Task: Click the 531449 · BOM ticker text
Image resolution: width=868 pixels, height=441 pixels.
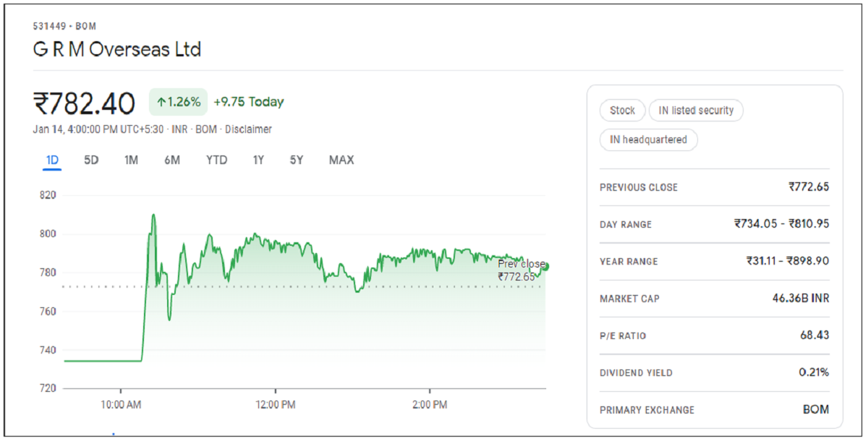Action: coord(64,26)
